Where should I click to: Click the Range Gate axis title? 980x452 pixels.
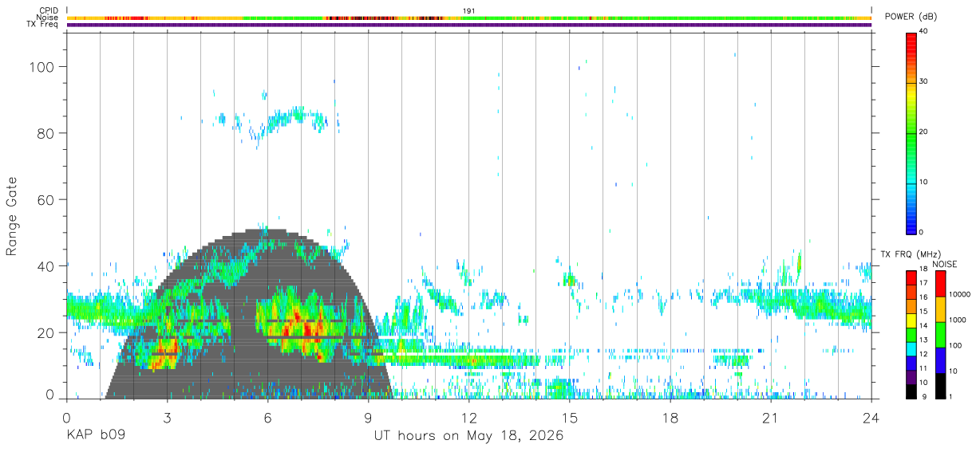(x=12, y=216)
